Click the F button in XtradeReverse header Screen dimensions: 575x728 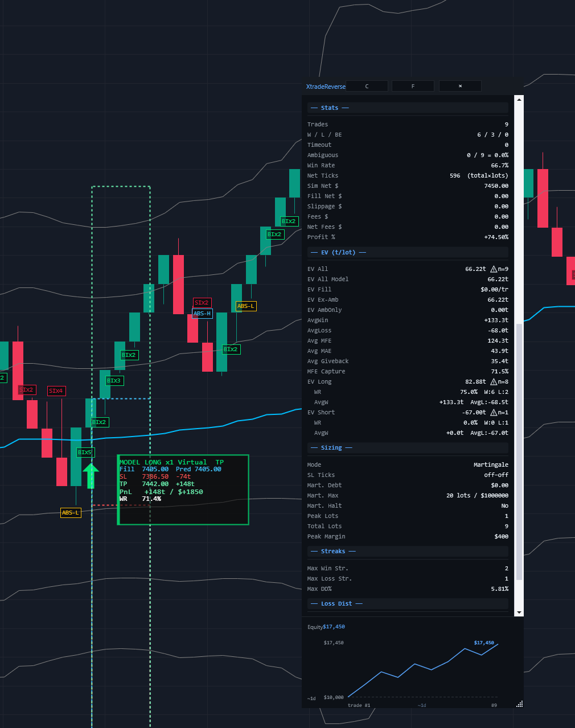[x=413, y=86]
